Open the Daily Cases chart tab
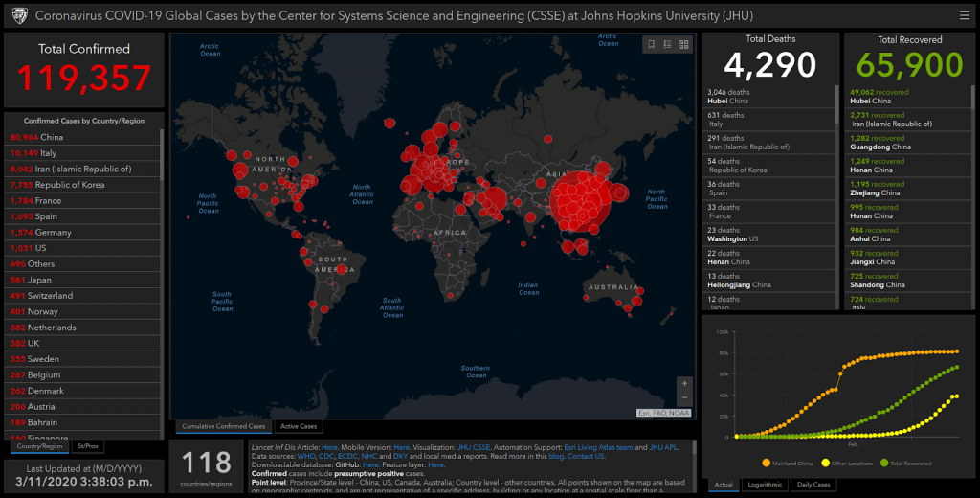The image size is (980, 498). coord(813,485)
